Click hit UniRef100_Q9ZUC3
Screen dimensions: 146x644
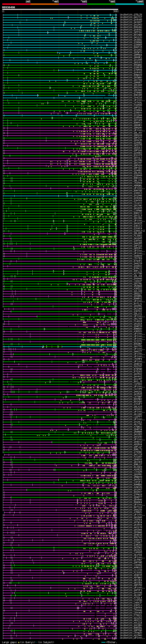click(131, 148)
